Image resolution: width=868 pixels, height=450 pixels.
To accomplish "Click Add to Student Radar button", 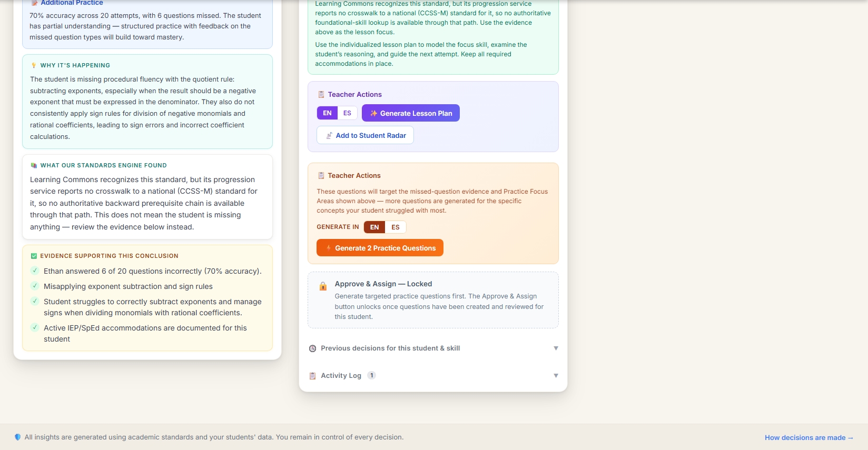I will [365, 135].
